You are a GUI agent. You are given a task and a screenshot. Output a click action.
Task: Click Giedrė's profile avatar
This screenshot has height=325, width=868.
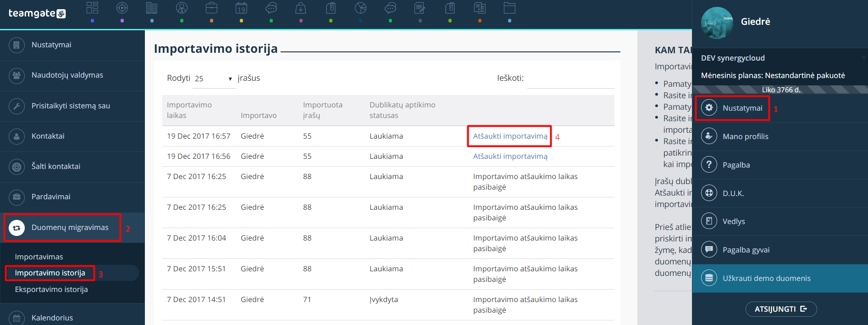717,22
